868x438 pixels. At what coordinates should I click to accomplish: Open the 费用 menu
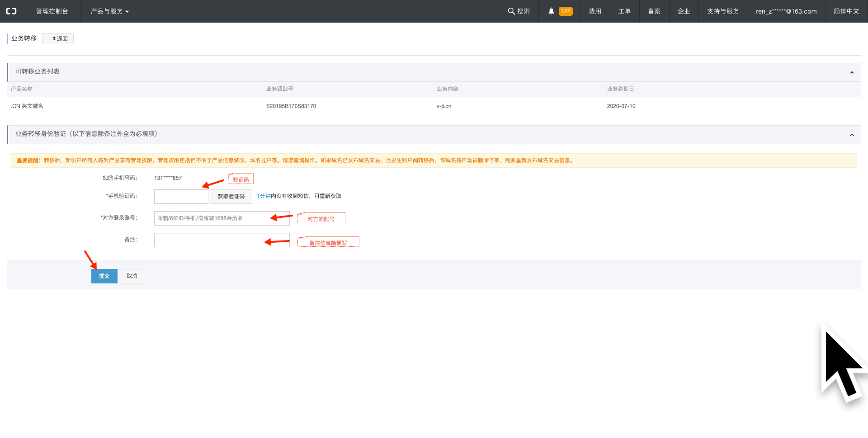click(594, 11)
